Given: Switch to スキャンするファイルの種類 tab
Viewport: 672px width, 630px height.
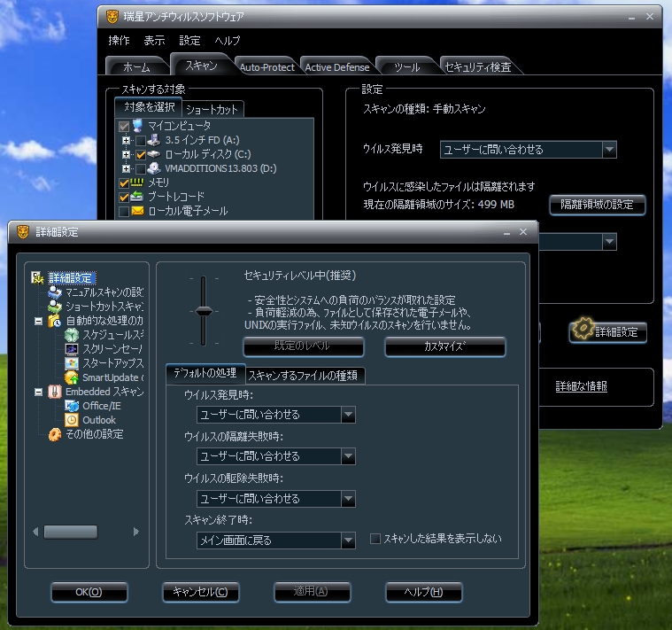Looking at the screenshot, I should click(x=304, y=376).
